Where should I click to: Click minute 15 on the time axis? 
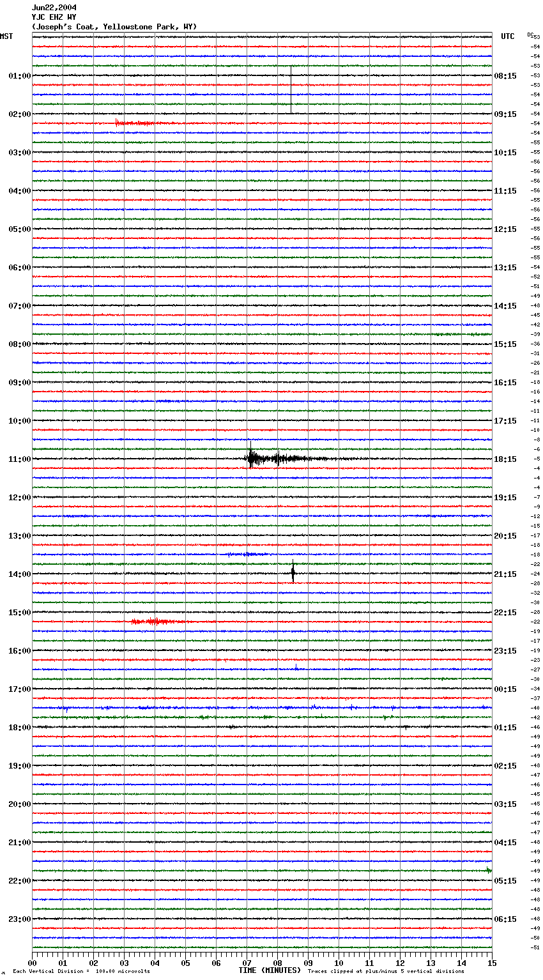(492, 963)
